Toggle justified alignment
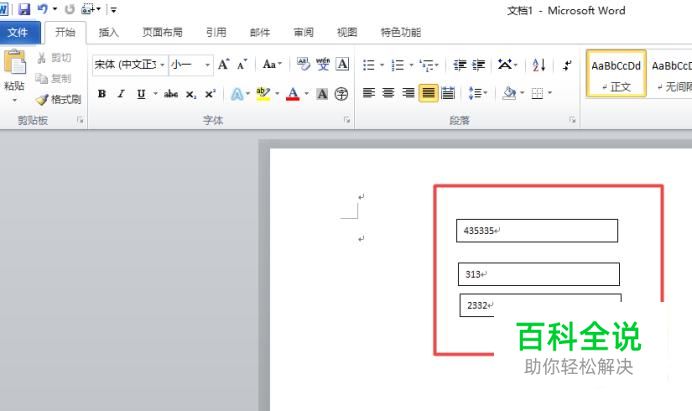The width and height of the screenshot is (692, 411). pos(428,93)
